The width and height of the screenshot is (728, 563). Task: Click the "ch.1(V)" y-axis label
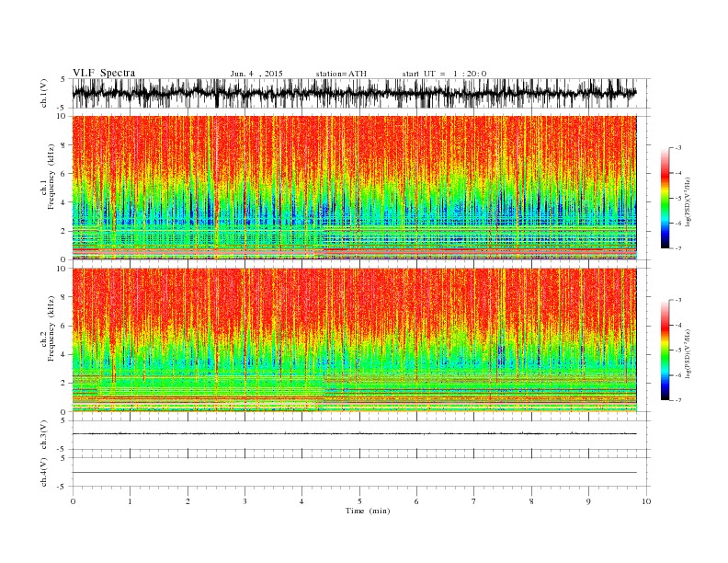click(43, 94)
